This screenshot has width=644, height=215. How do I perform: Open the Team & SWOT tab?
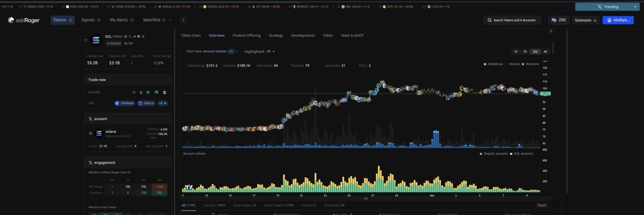click(353, 35)
